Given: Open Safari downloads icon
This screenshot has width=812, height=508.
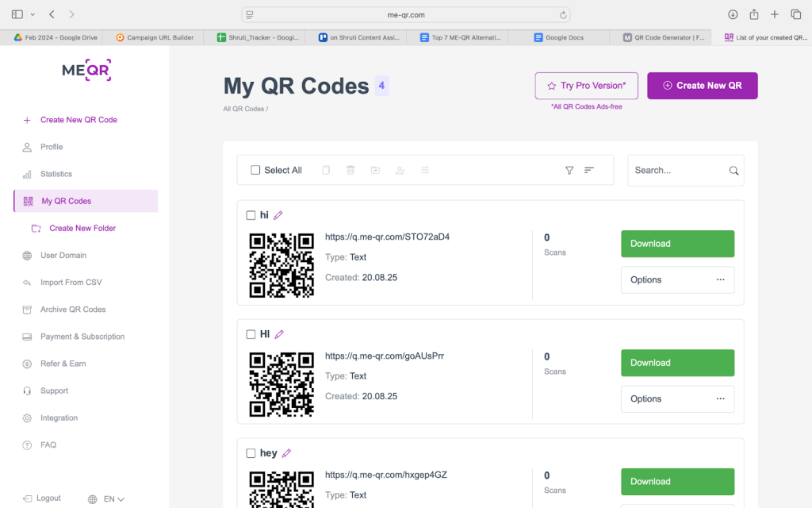Looking at the screenshot, I should 733,14.
